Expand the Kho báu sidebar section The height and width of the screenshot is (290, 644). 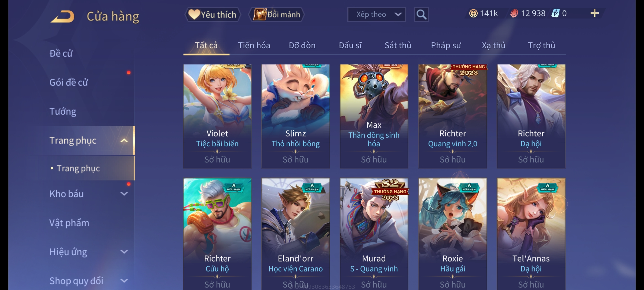124,194
